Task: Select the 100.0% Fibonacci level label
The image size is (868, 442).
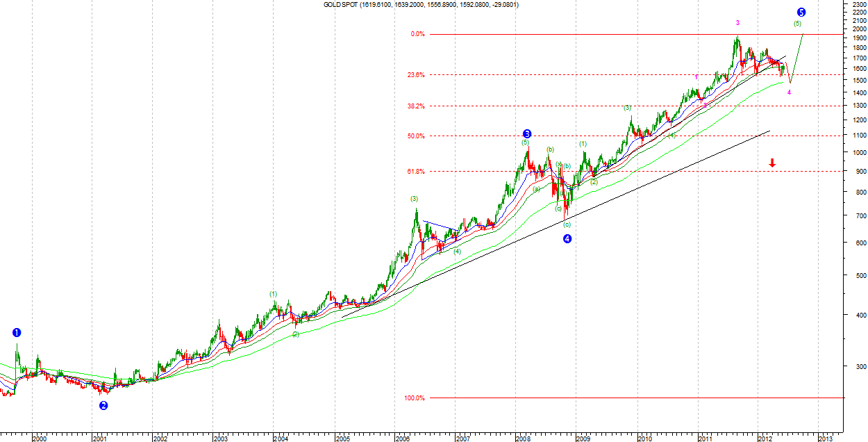Action: pyautogui.click(x=415, y=398)
